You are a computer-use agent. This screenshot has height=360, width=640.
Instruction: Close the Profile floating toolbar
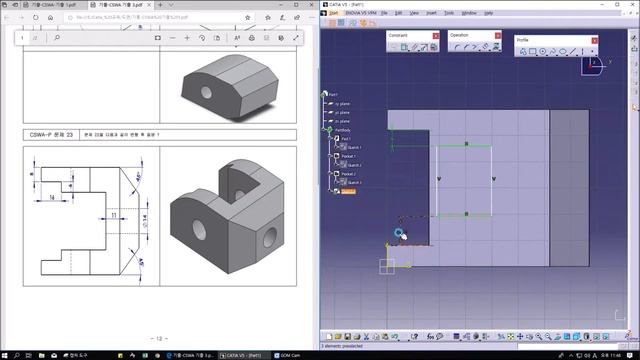pos(594,40)
